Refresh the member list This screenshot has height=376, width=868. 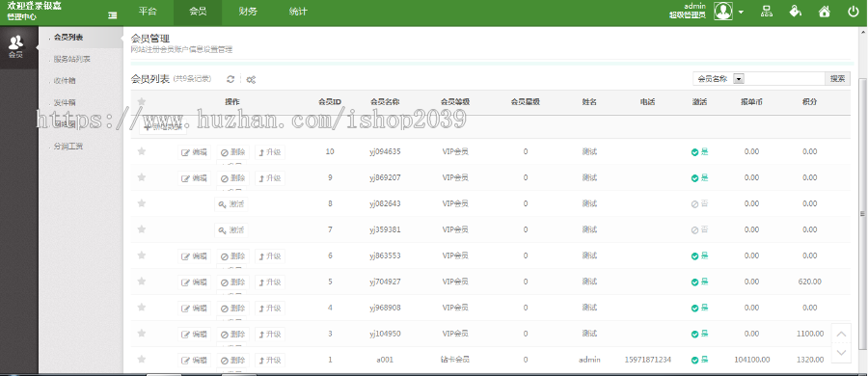click(231, 80)
